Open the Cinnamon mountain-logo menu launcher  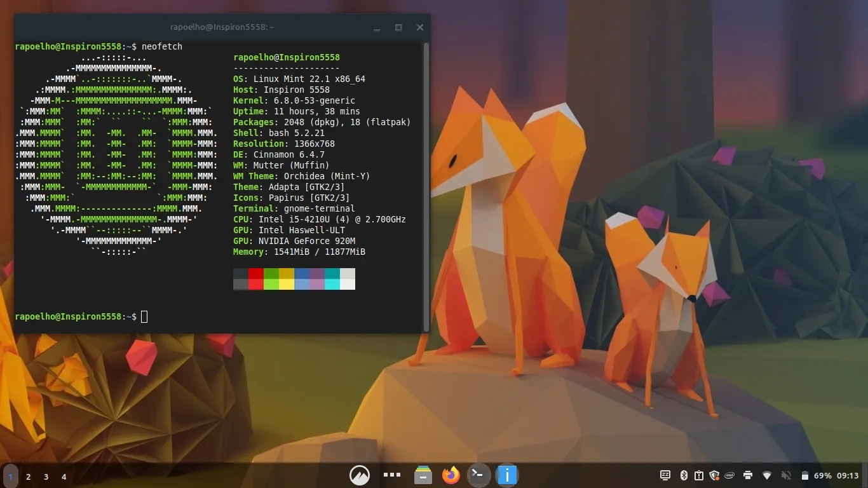point(360,475)
